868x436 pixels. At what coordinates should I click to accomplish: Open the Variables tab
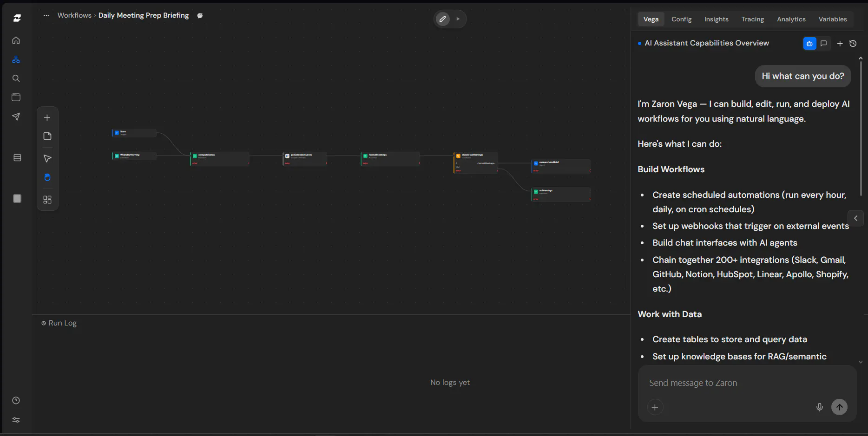(x=833, y=19)
